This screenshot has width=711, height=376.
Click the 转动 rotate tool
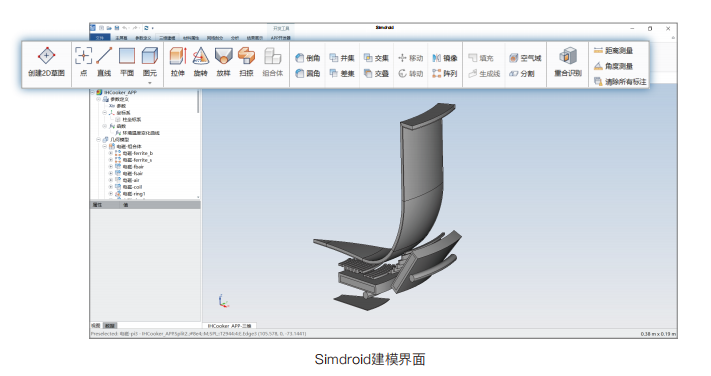[x=410, y=73]
